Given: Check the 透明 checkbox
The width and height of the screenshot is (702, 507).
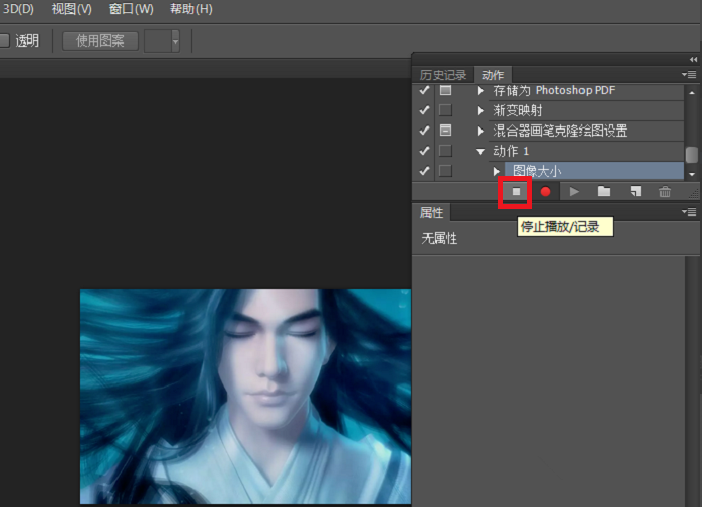Looking at the screenshot, I should pyautogui.click(x=4, y=41).
